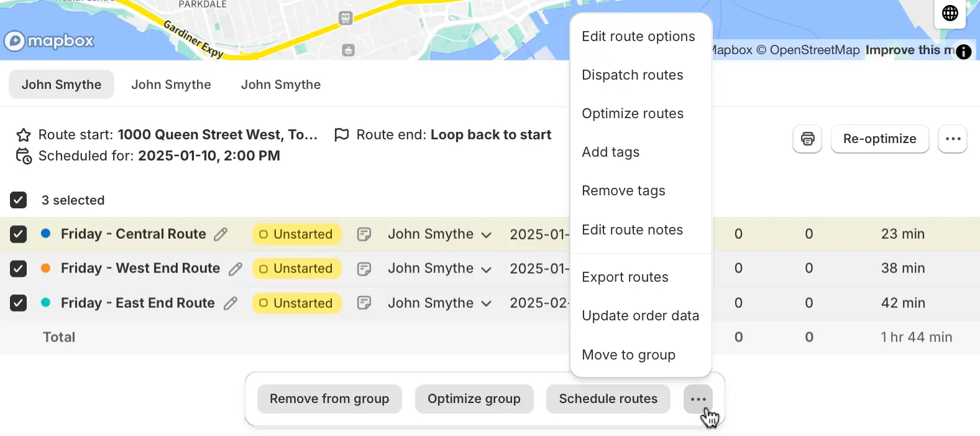980x436 pixels.
Task: Open map attribution info icon
Action: (963, 52)
